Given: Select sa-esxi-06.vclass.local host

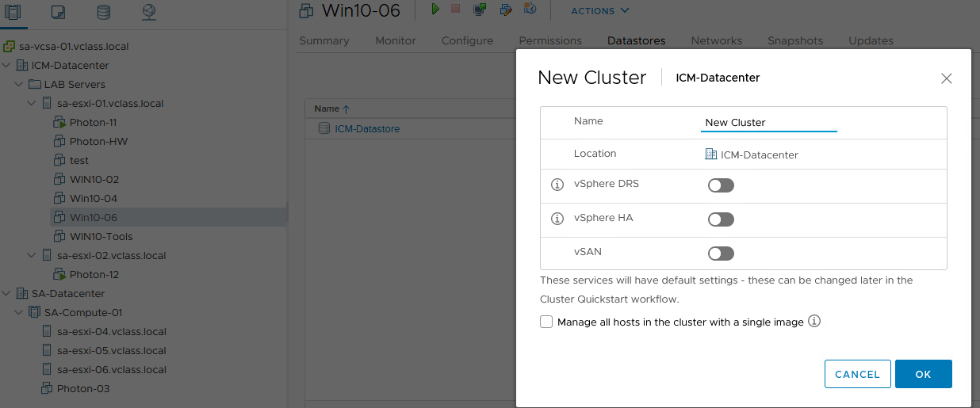Looking at the screenshot, I should coord(112,369).
